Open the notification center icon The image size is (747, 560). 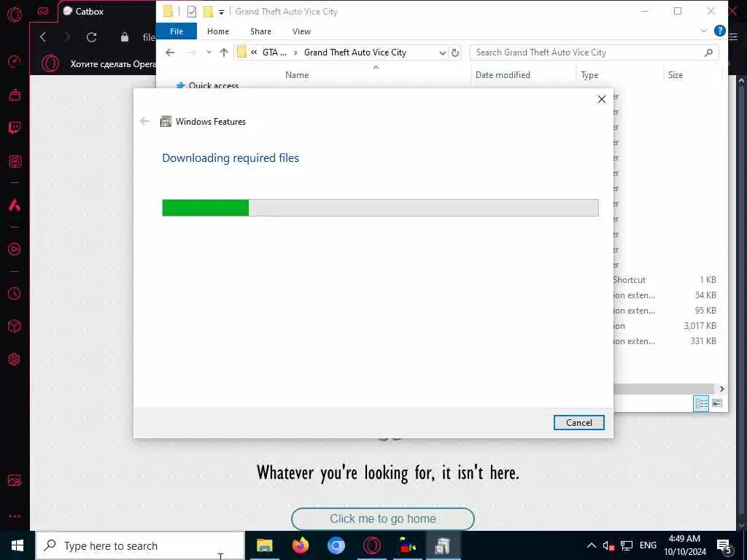click(724, 546)
